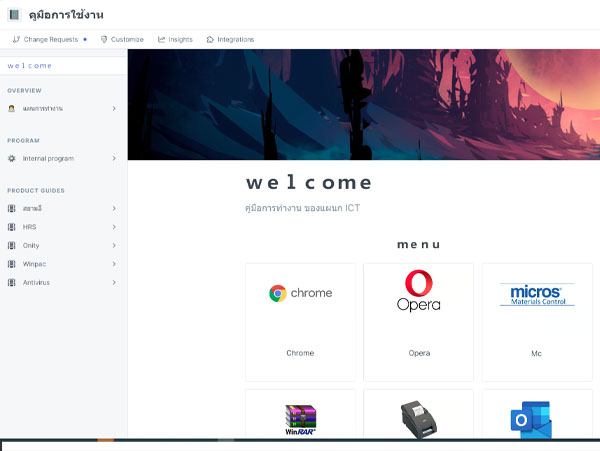Click the welcome page cover banner image
Viewport: 600px width, 451px height.
tap(364, 104)
